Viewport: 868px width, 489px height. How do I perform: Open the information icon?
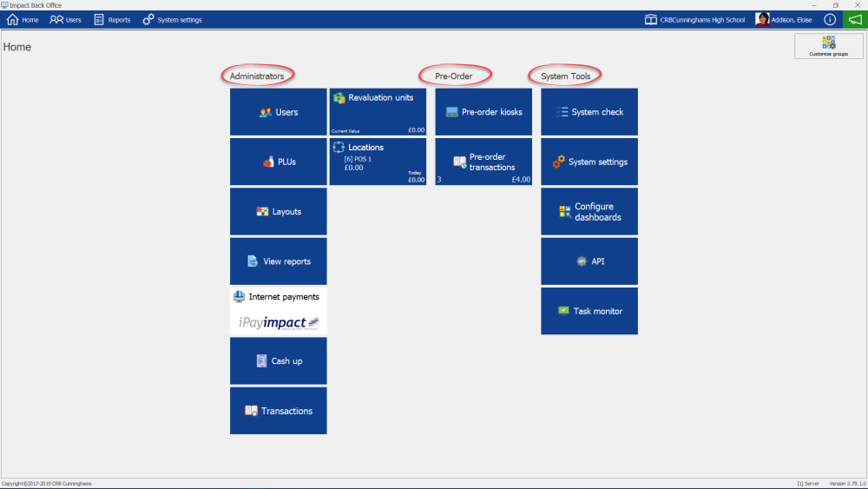click(830, 19)
